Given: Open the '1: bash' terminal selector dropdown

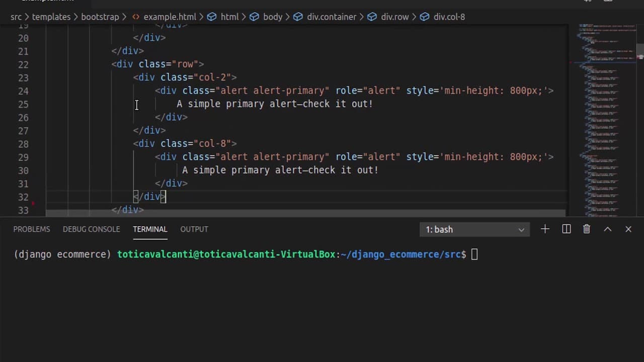Looking at the screenshot, I should coord(474,229).
